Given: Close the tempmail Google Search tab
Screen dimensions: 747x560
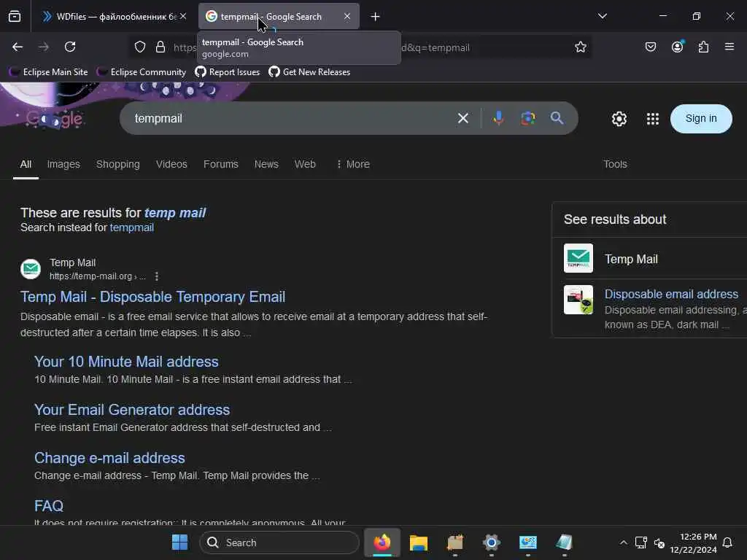Looking at the screenshot, I should click(347, 16).
